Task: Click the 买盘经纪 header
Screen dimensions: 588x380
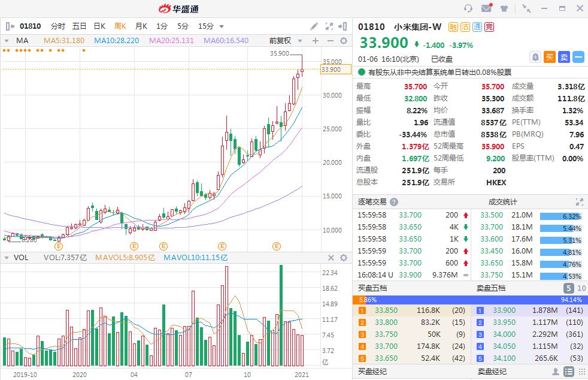Action: pyautogui.click(x=372, y=372)
